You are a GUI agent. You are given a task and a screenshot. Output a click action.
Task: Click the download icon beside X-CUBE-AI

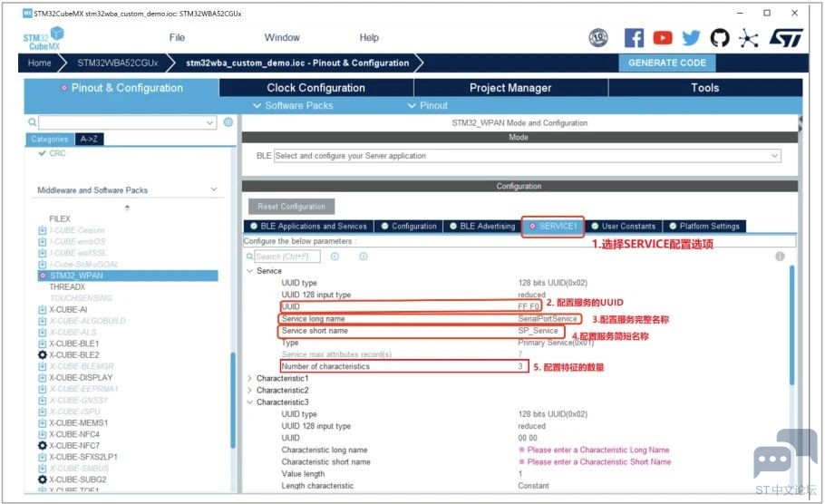click(42, 309)
